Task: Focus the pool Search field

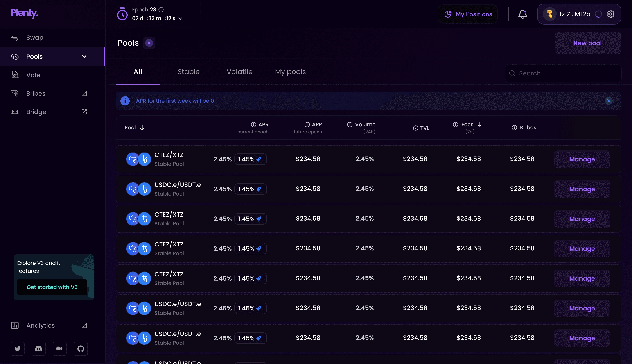Action: point(563,73)
